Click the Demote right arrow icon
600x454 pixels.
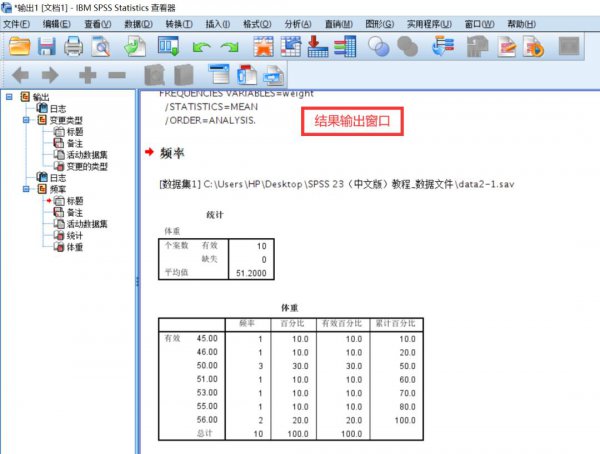[50, 75]
